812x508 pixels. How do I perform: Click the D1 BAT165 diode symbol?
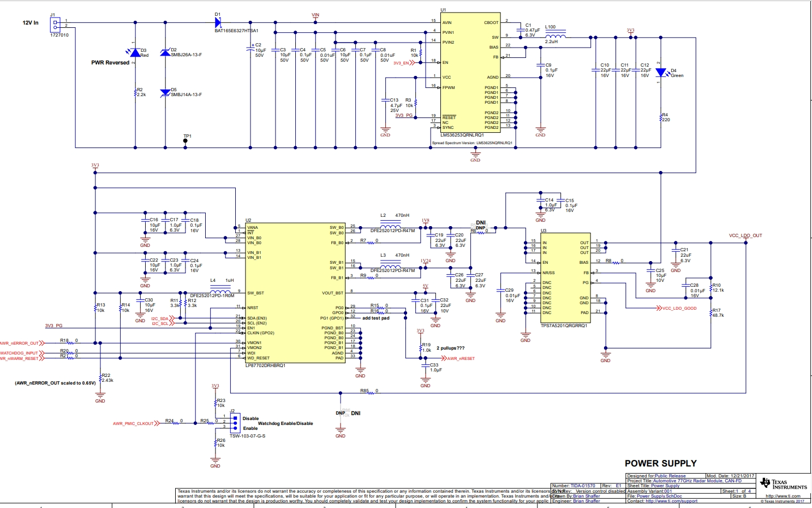218,22
